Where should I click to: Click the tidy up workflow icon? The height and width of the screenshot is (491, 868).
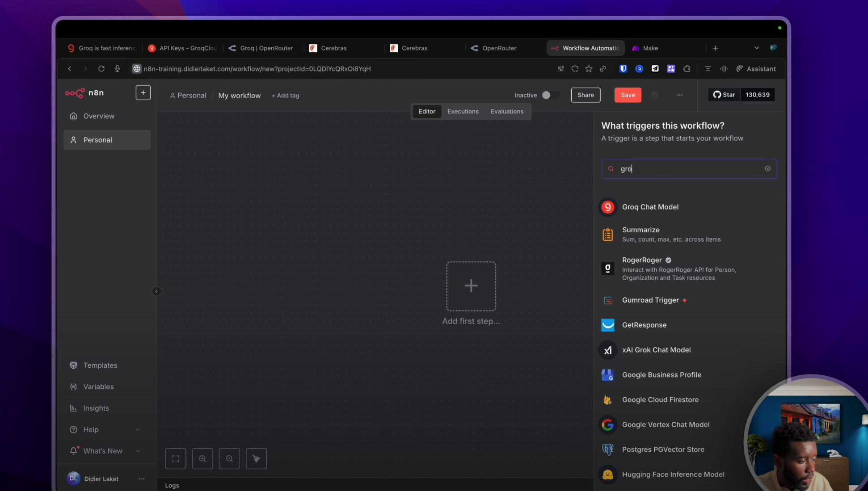pos(256,459)
